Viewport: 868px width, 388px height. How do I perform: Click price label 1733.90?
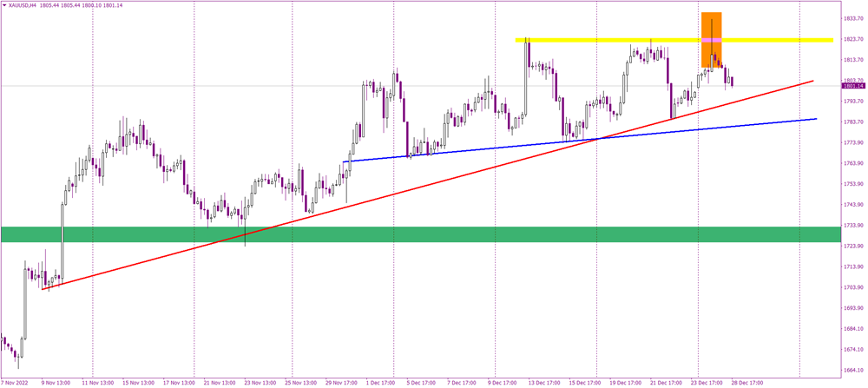852,226
